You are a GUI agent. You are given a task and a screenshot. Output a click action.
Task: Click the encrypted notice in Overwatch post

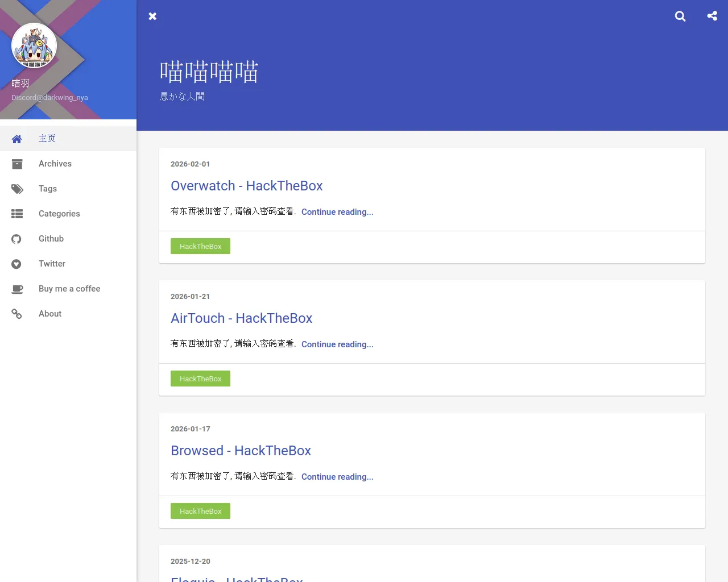[x=233, y=211]
